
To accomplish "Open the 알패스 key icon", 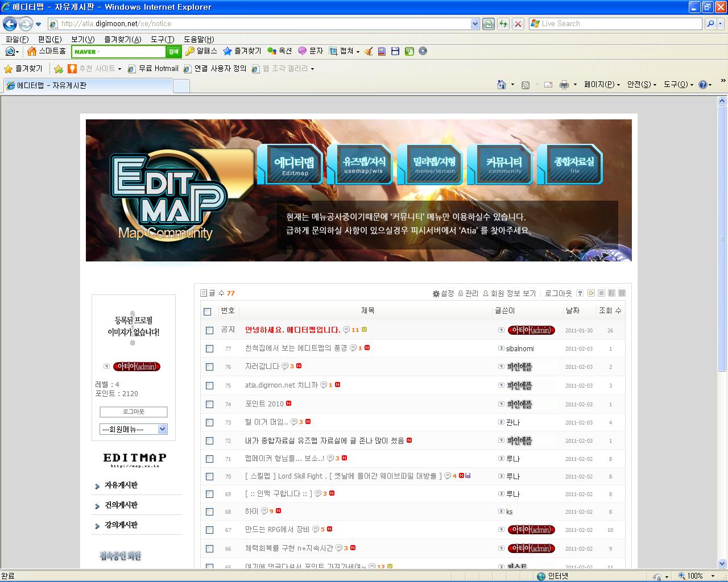I will (x=190, y=51).
